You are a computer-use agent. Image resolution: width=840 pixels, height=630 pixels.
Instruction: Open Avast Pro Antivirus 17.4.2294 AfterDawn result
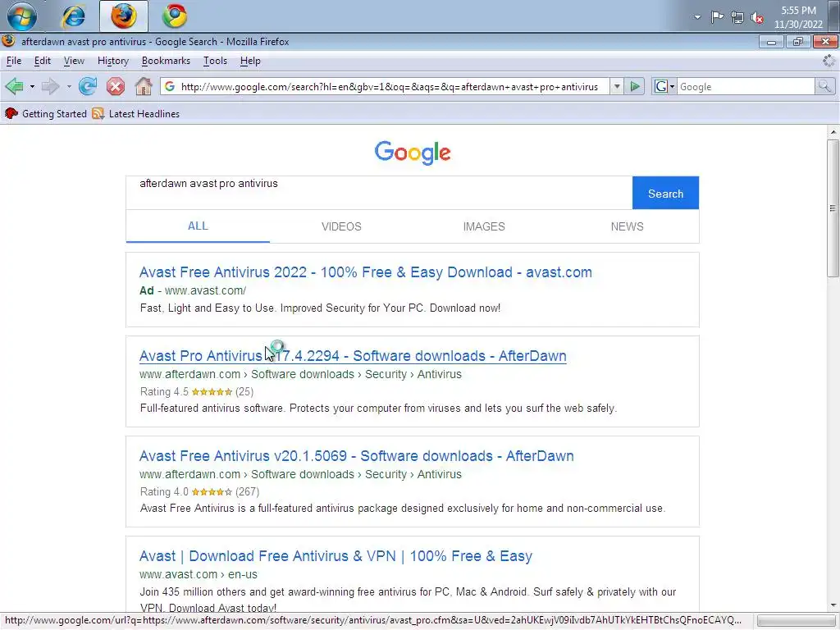pos(353,356)
